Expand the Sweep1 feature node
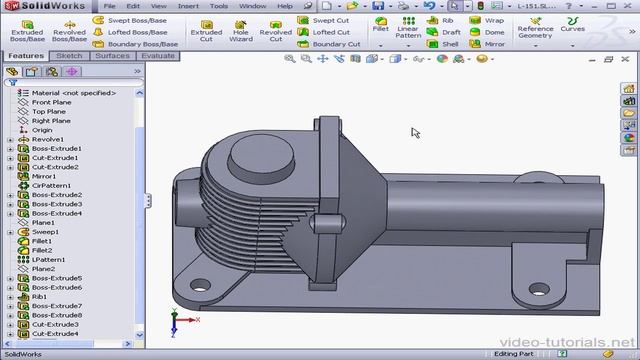640x360 pixels. 10,232
